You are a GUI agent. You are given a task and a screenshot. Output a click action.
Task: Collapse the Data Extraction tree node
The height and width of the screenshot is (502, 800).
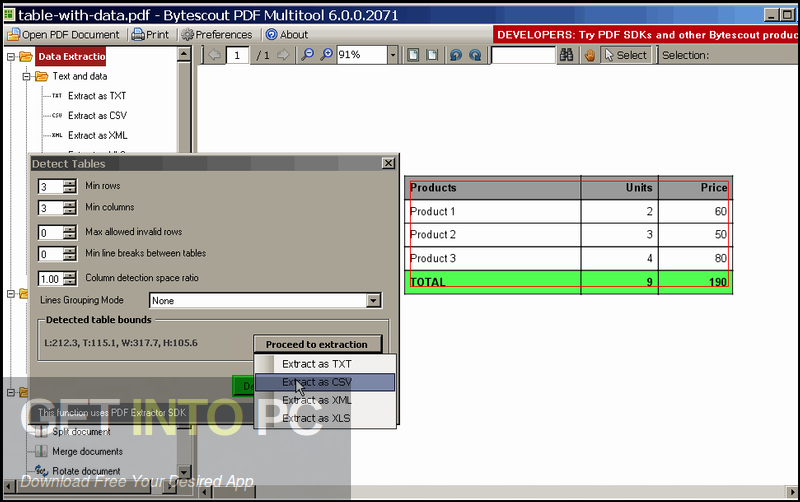click(x=11, y=57)
